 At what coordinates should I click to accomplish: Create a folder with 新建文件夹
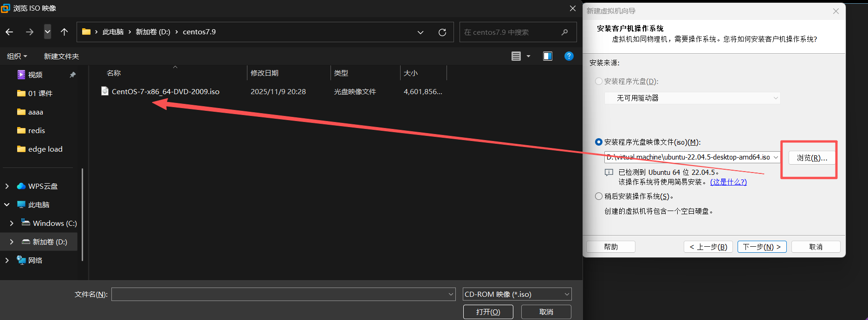click(x=61, y=56)
